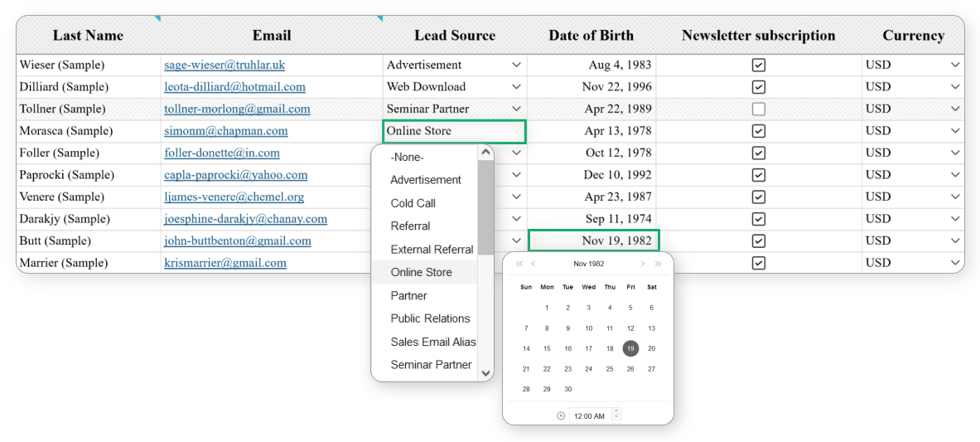980x442 pixels.
Task: Uncheck newsletter subscription for Wieser
Action: (758, 65)
